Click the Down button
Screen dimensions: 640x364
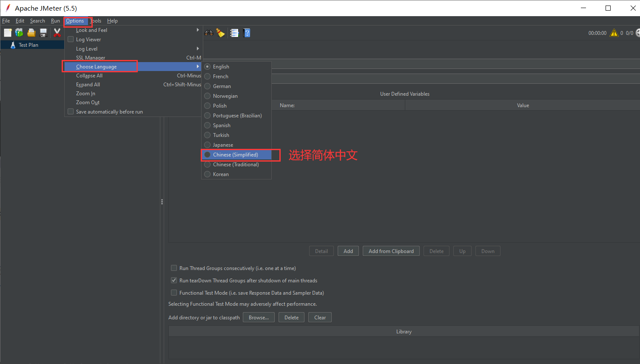[x=488, y=251]
